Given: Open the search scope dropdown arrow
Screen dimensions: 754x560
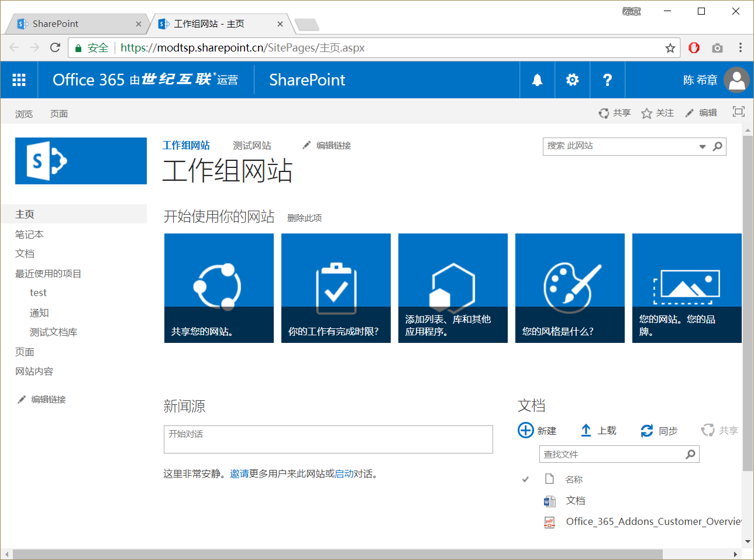Looking at the screenshot, I should 701,146.
